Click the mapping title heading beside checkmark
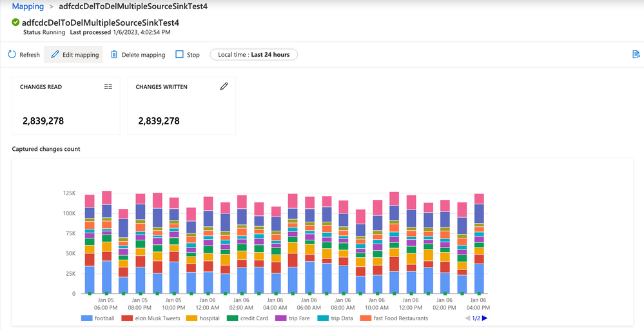The width and height of the screenshot is (644, 330). click(100, 22)
